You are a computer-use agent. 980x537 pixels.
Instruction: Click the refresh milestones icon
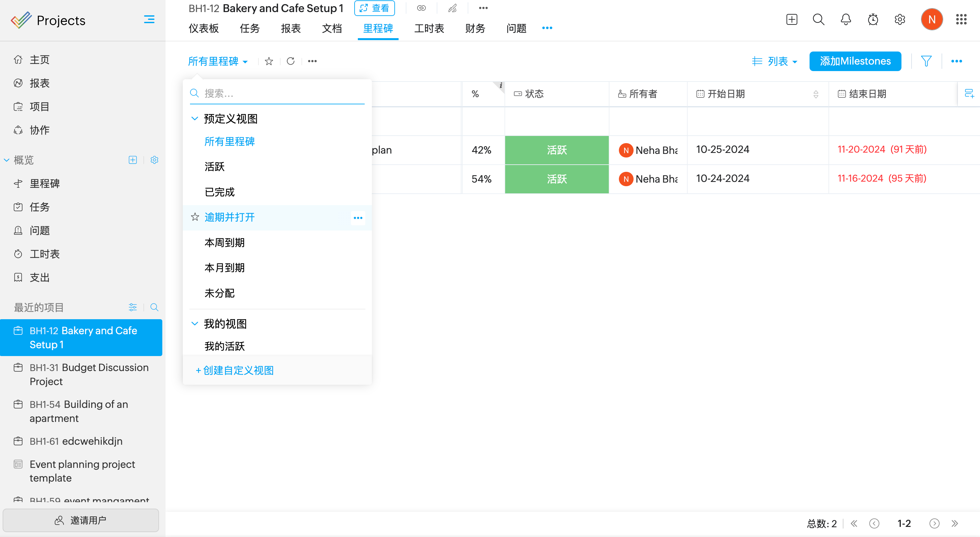click(x=291, y=61)
